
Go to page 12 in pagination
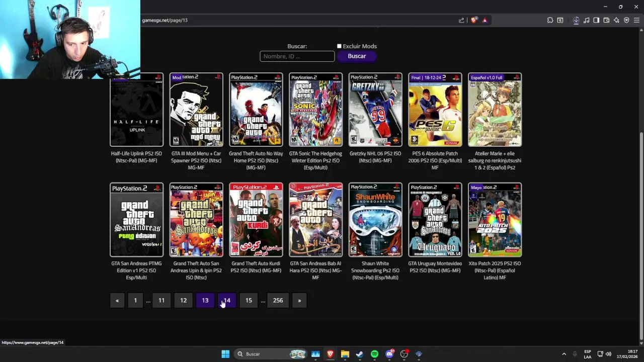[x=183, y=300]
